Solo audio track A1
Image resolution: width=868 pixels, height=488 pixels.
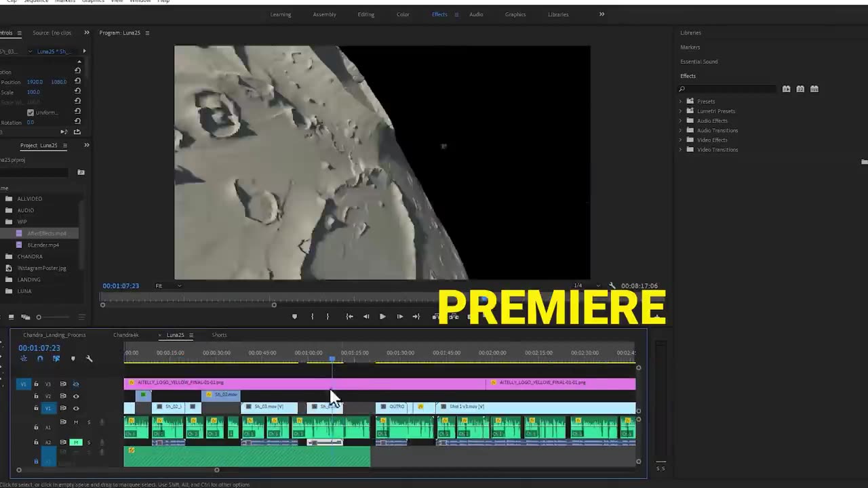click(88, 422)
